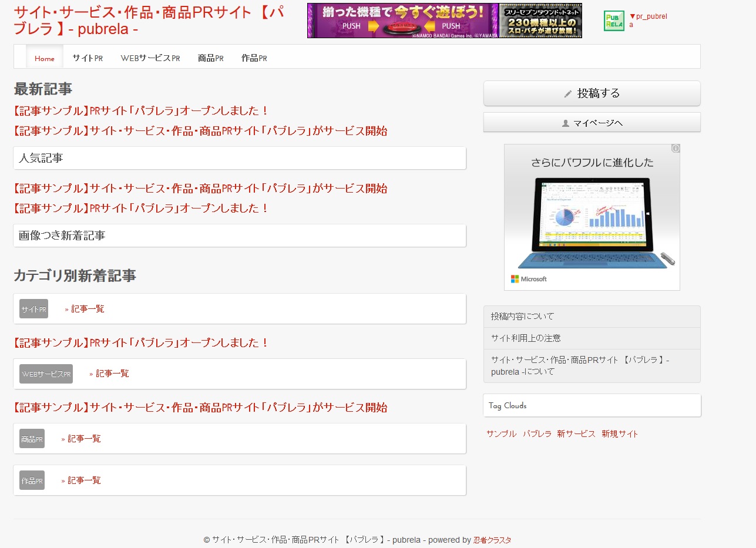Click the AdChoices info icon on Microsoft ad
This screenshot has height=548, width=756.
(676, 149)
